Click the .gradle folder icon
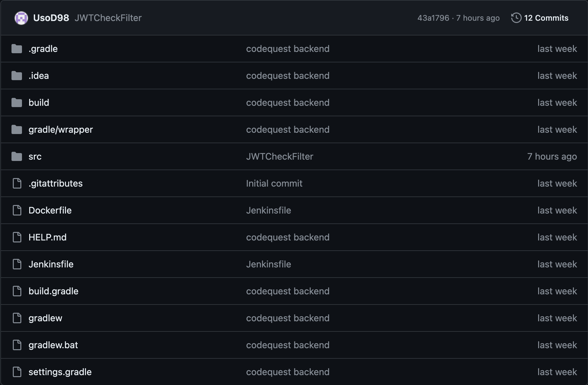This screenshot has width=588, height=385. [17, 49]
